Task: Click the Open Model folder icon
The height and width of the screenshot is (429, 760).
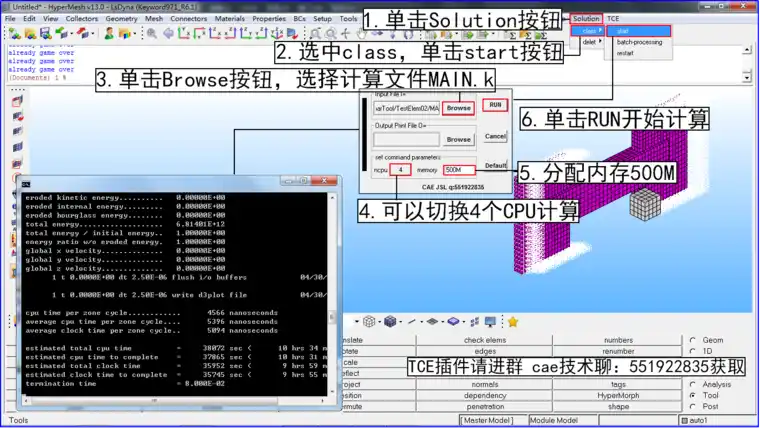Action: [30, 33]
